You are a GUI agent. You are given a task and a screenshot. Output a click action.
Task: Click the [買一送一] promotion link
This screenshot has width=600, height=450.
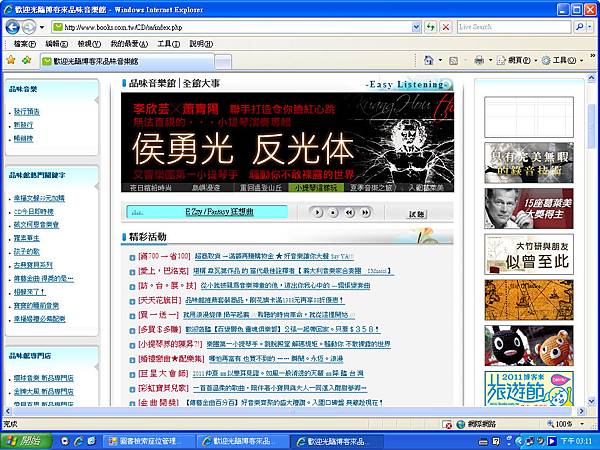[x=158, y=315]
